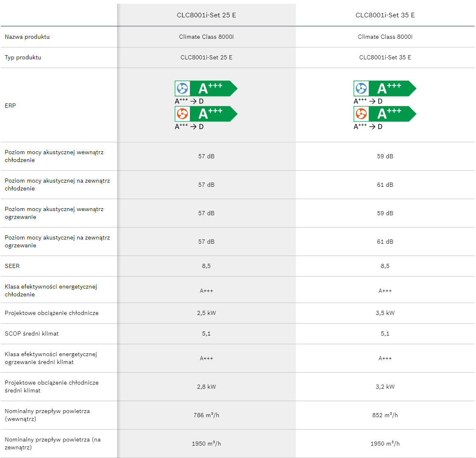This screenshot has height=458, width=476.
Task: Select 57 dB outdoor cooling value for 25 E
Action: click(206, 185)
